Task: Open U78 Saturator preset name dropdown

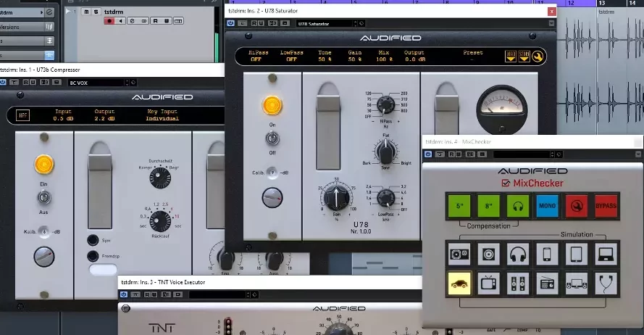Action: 325,23
